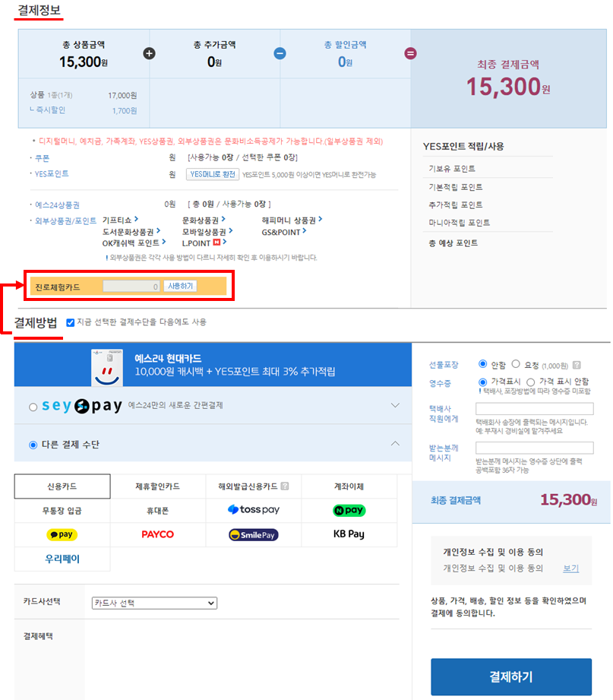613x700 pixels.
Task: Toggle 지금 선택한 결제수단을 다음에도 사용 checkbox
Action: coord(71,322)
